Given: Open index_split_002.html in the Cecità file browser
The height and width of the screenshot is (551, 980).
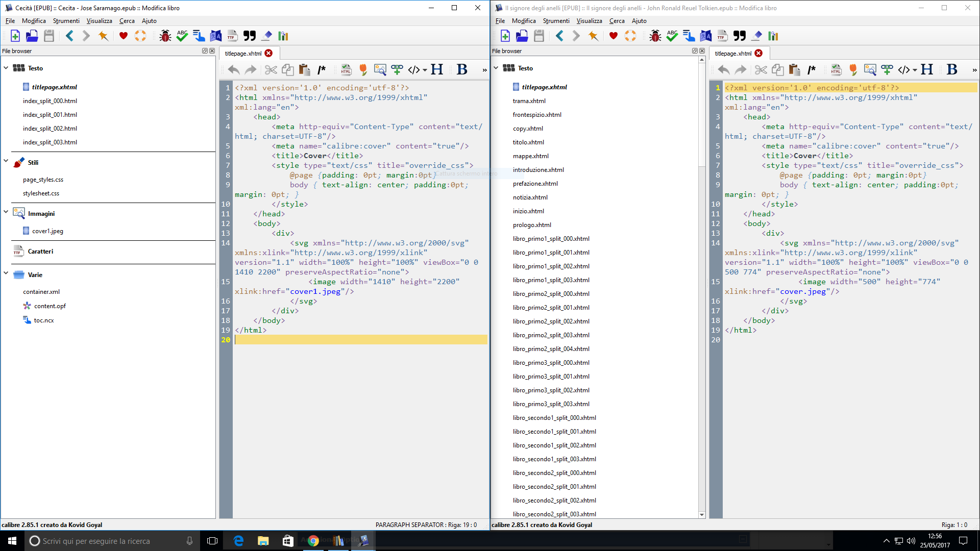Looking at the screenshot, I should pyautogui.click(x=50, y=129).
